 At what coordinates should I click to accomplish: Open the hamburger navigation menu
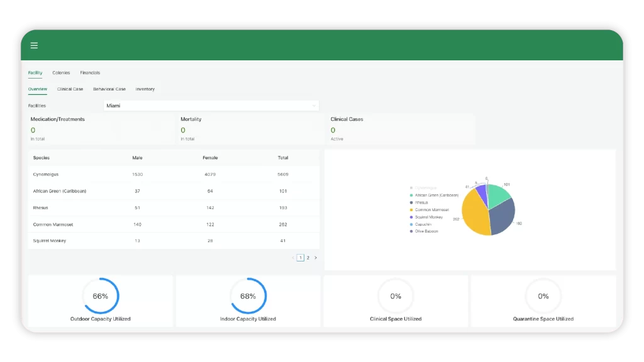click(x=34, y=45)
